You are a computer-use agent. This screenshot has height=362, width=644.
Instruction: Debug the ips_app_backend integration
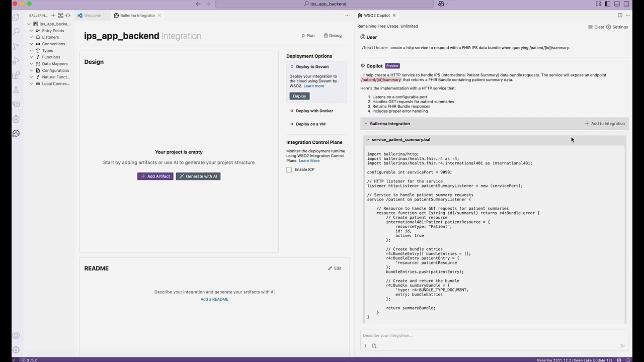tap(333, 36)
